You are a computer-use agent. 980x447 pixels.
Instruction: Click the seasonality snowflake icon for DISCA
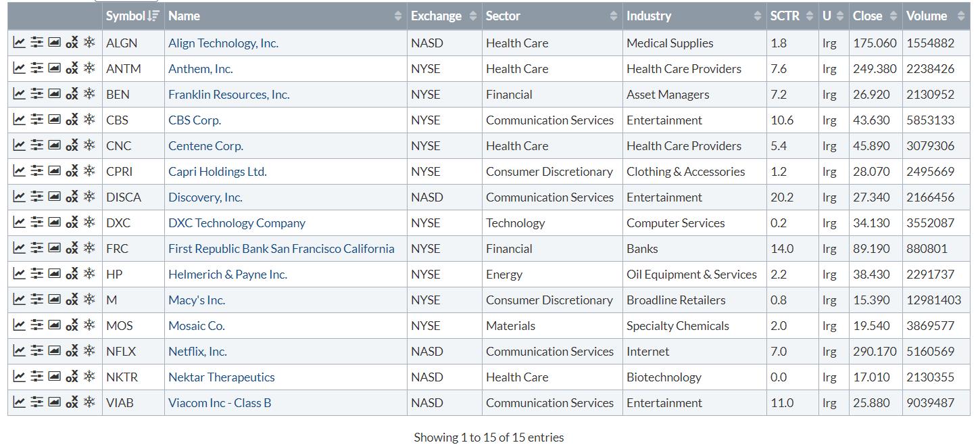coord(89,197)
